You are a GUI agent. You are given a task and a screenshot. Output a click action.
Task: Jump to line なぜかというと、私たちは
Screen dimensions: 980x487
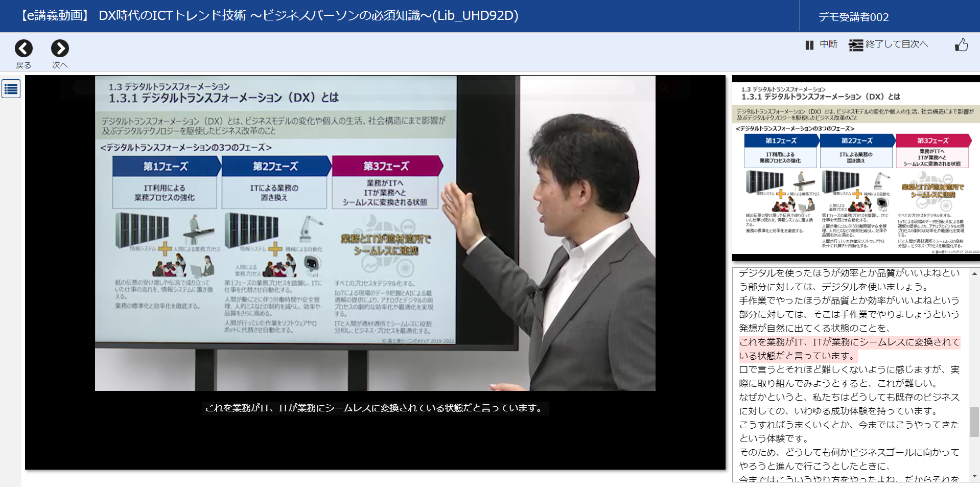(850, 404)
